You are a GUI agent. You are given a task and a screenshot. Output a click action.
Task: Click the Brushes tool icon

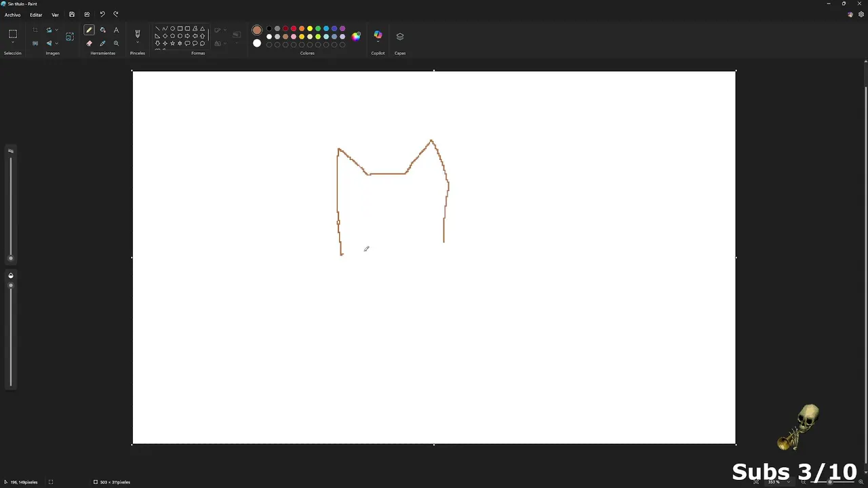coord(138,33)
